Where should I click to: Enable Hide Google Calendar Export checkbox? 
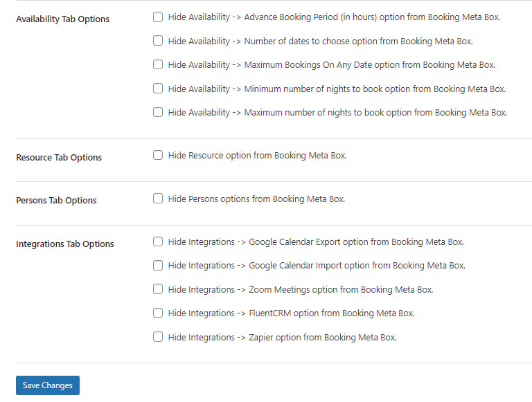coord(158,241)
